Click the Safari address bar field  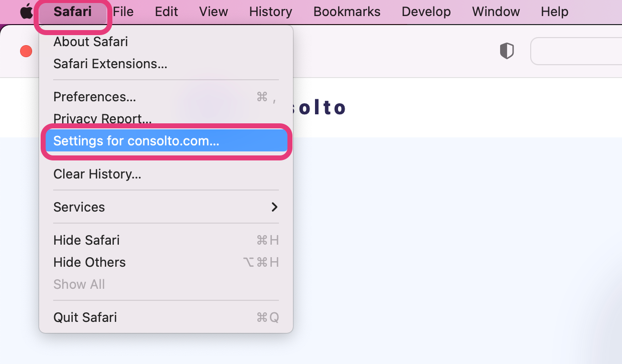tap(576, 51)
